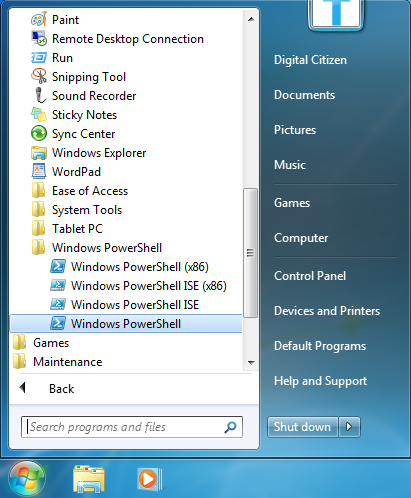Launch Snipping Tool via its scissors icon
This screenshot has width=411, height=498.
(x=39, y=77)
